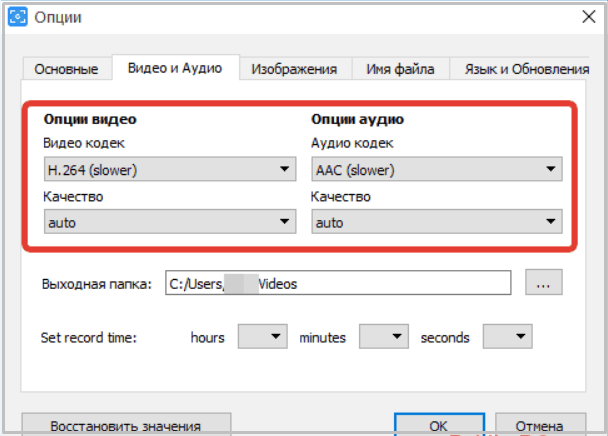Screen dimensions: 608x436
Task: Open the Изображения tab
Action: (x=294, y=69)
